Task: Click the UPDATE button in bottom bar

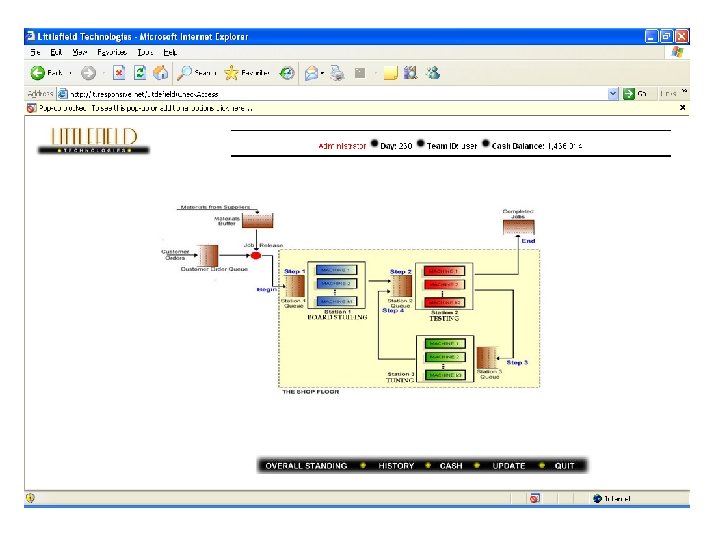Action: pos(509,466)
